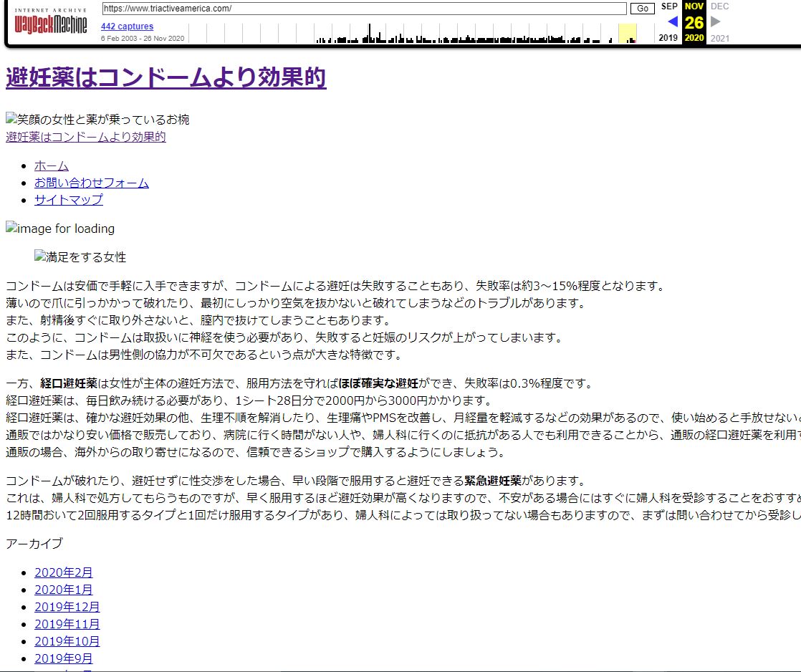Click highlighted yellow section in capture timeline
Viewport: 801px width, 672px height.
point(627,33)
